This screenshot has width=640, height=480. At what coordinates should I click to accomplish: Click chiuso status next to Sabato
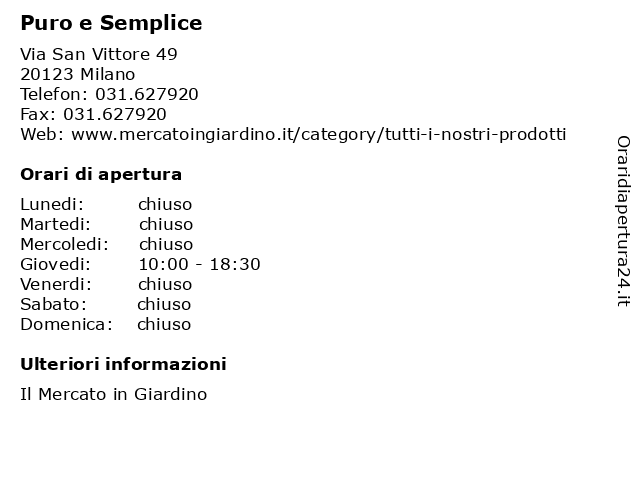pyautogui.click(x=164, y=304)
